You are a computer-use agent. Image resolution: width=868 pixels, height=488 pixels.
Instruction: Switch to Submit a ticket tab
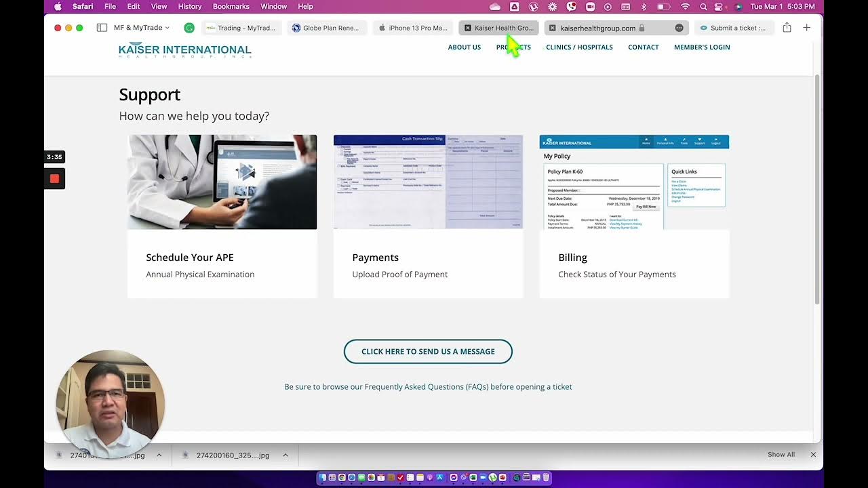734,28
